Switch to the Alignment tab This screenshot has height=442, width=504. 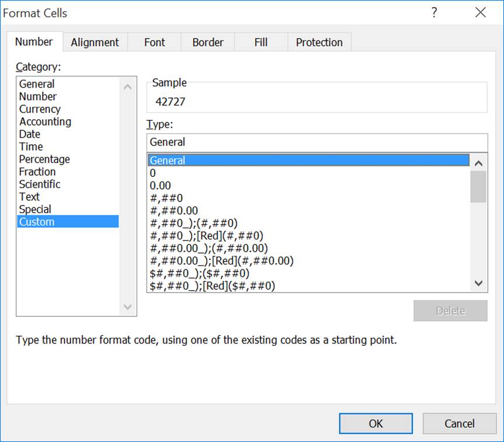95,42
